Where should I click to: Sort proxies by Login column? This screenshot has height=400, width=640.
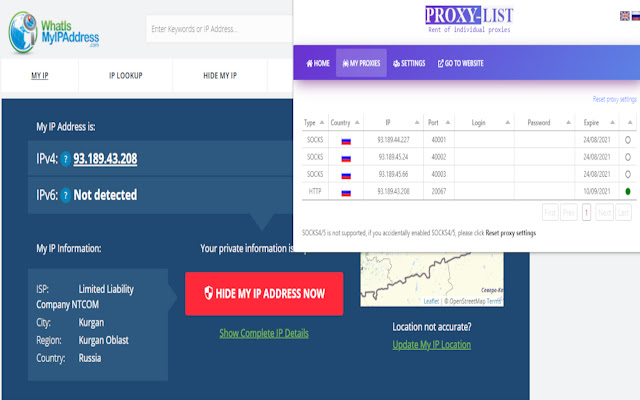[484, 122]
